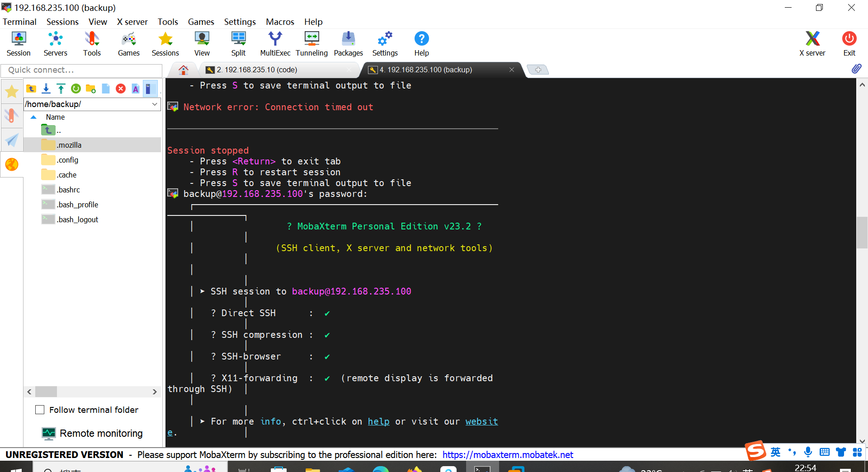This screenshot has width=868, height=472.
Task: Click terminal scrollbar up arrow
Action: (x=862, y=84)
